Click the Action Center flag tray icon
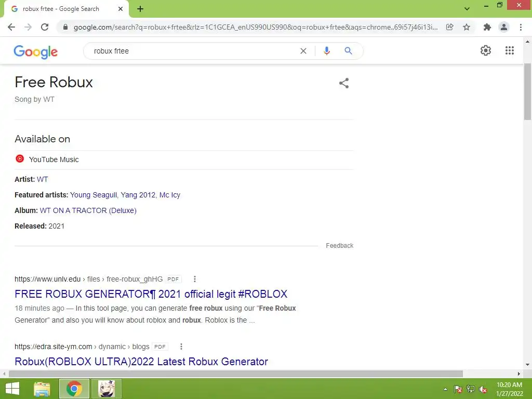Screen dimensions: 532x399 point(458,389)
